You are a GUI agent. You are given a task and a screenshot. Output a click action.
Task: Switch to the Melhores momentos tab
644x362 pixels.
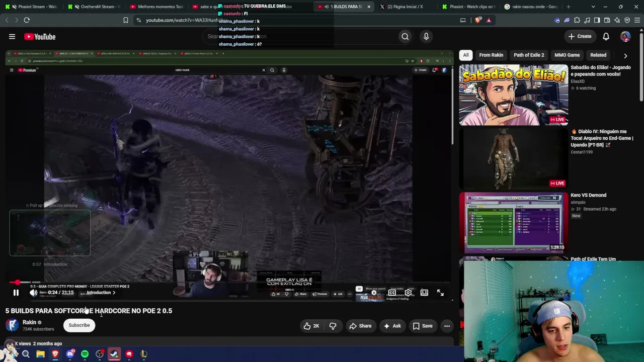pyautogui.click(x=156, y=7)
